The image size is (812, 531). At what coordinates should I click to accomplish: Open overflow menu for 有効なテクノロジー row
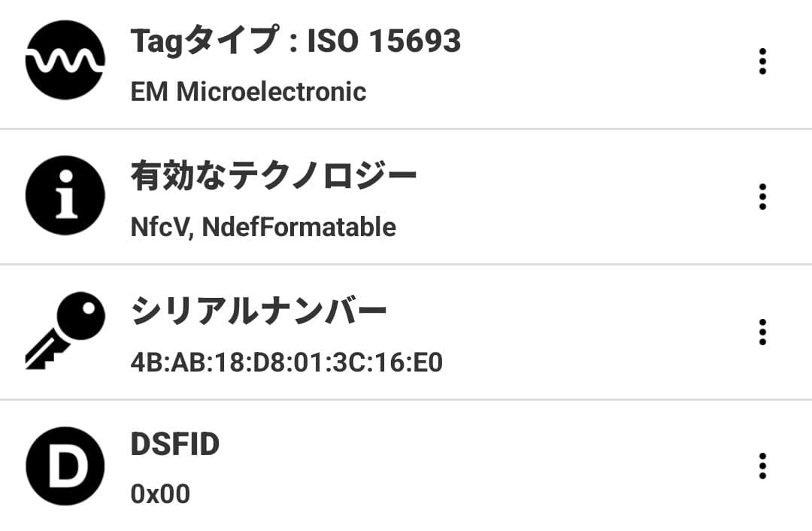pyautogui.click(x=762, y=197)
